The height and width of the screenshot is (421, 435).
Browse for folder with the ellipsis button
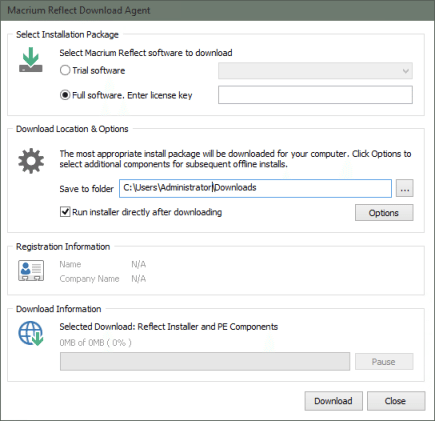pyautogui.click(x=405, y=188)
